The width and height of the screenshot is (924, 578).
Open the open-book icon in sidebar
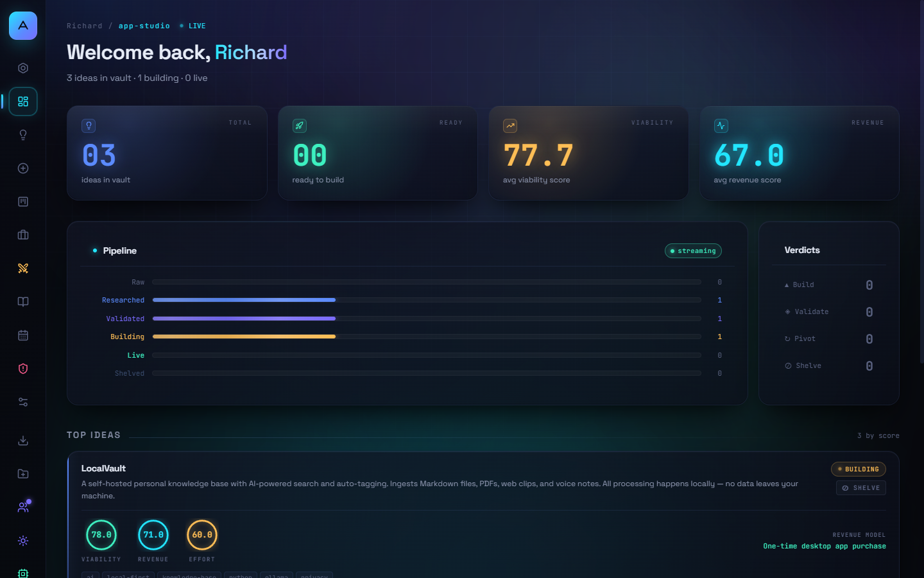coord(23,302)
